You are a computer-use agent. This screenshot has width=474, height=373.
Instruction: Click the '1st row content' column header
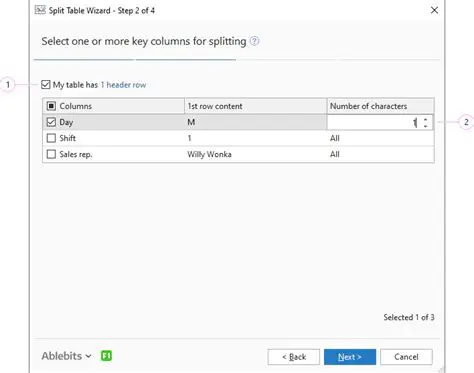255,106
